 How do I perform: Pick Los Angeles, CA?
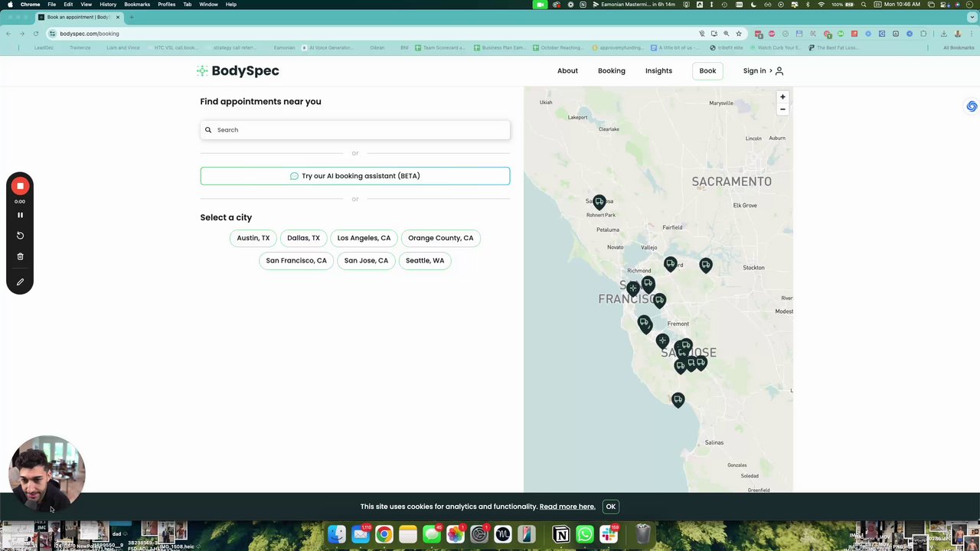point(364,238)
